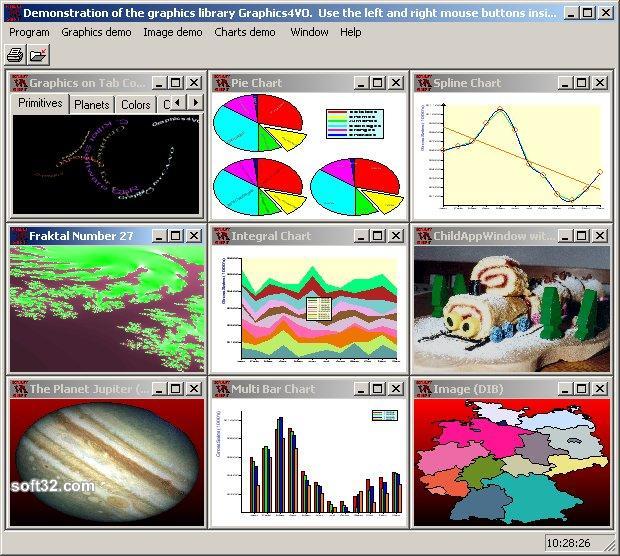The height and width of the screenshot is (556, 620).
Task: Click the Planet Jupiter window's system icon
Action: click(x=19, y=389)
